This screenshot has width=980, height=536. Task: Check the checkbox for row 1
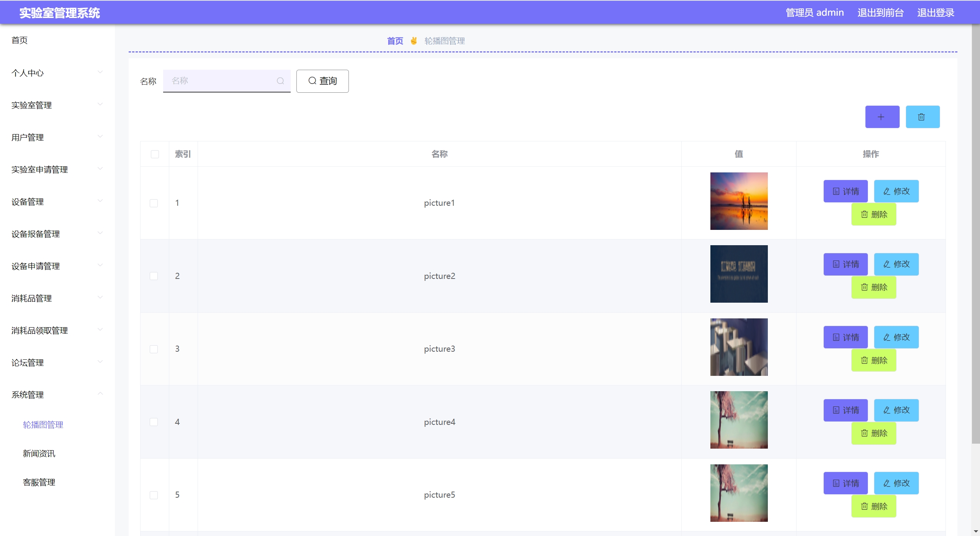(154, 203)
